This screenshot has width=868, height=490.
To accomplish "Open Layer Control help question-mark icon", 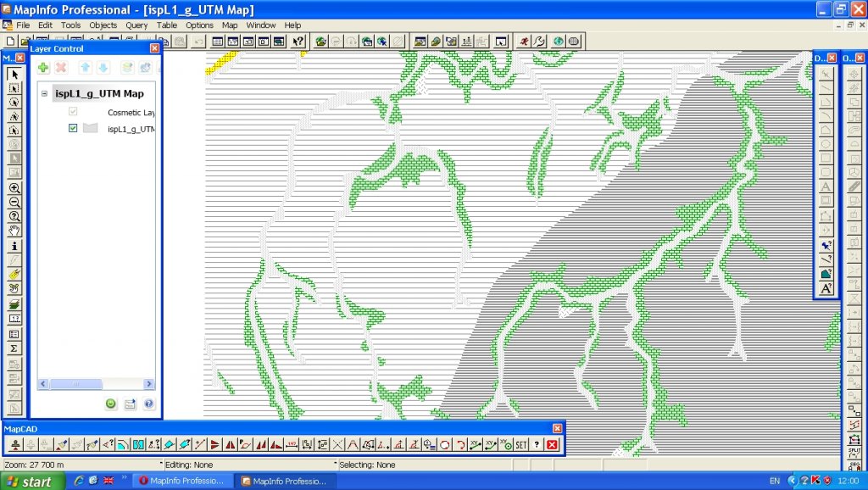I will 149,404.
